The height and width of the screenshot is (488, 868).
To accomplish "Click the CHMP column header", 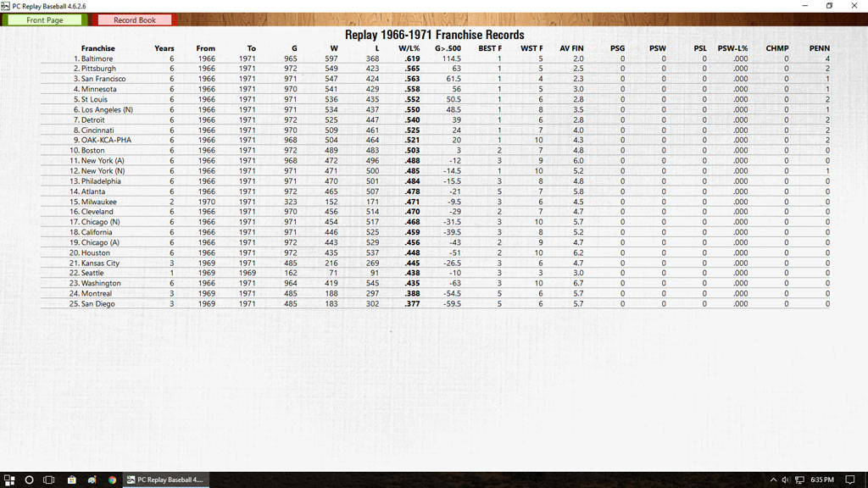I will pos(776,48).
